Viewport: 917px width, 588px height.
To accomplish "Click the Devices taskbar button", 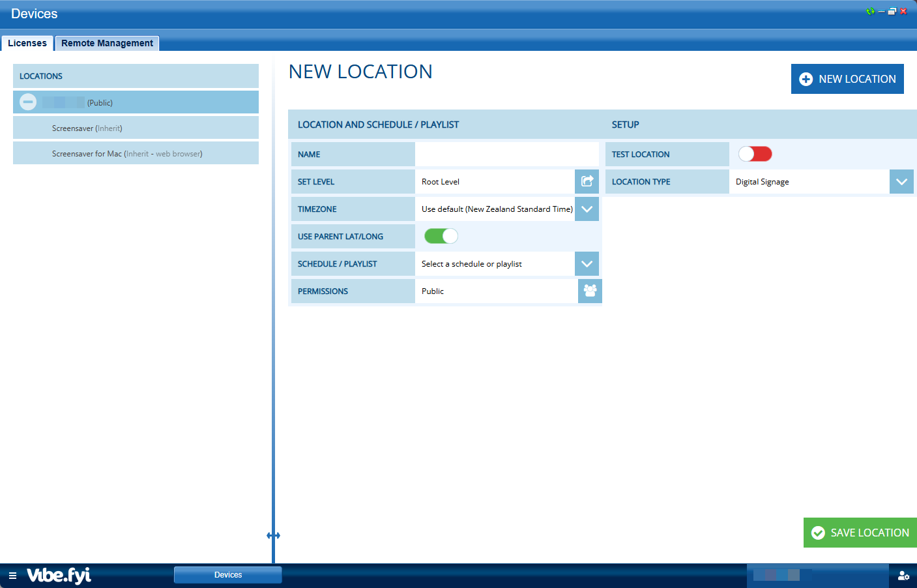I will pos(227,575).
